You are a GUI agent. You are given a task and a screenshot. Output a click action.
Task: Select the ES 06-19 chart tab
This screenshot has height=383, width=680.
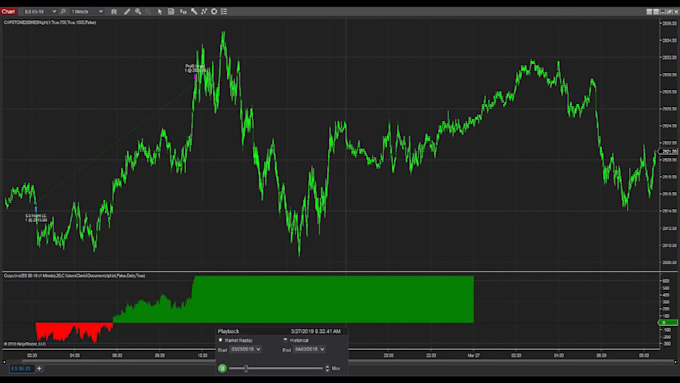tap(21, 369)
